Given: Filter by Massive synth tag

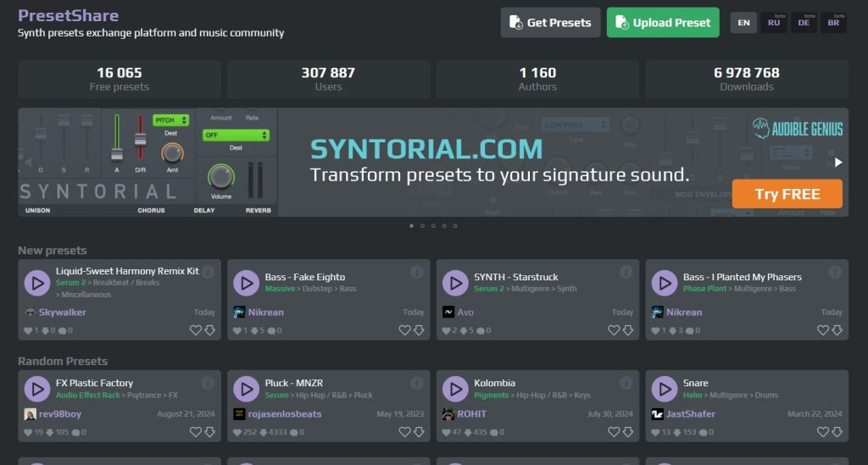Looking at the screenshot, I should click(x=280, y=289).
